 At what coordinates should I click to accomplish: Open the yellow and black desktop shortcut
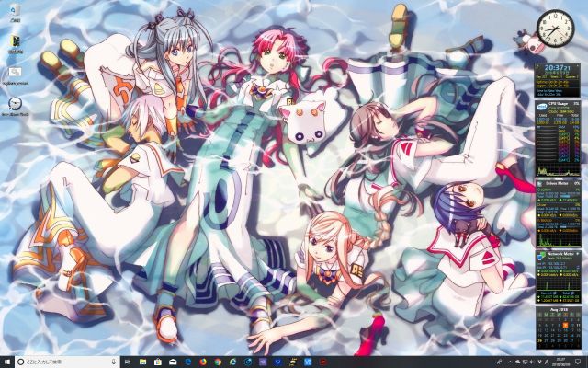click(x=16, y=44)
